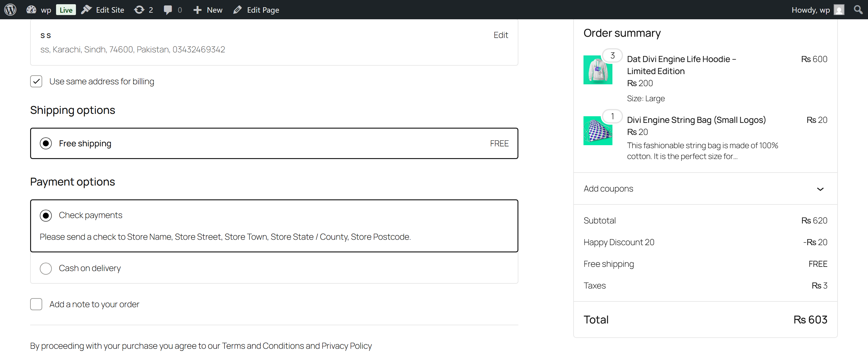Screen dimensions: 868x359
Task: Uncheck Use same address for billing
Action: pos(36,81)
